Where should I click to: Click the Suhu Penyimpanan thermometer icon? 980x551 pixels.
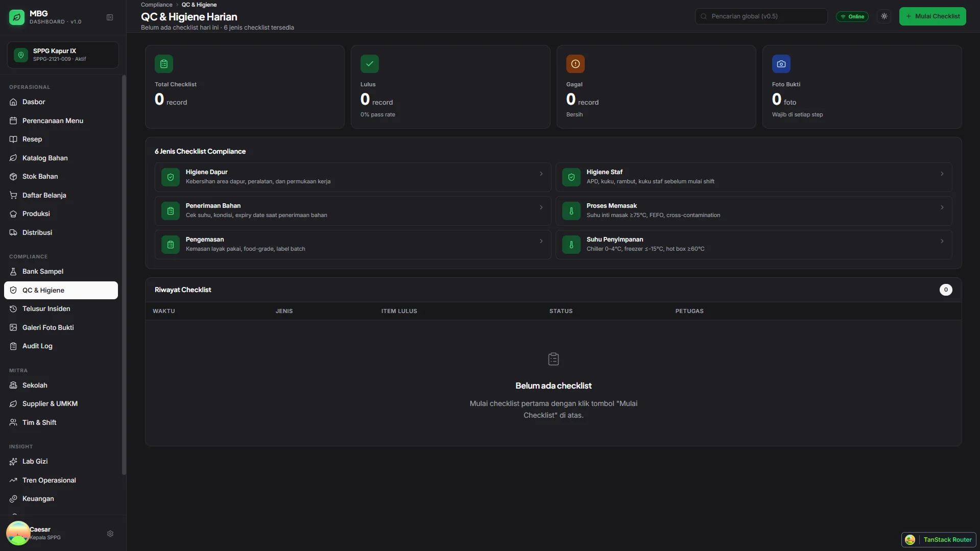[x=571, y=245]
